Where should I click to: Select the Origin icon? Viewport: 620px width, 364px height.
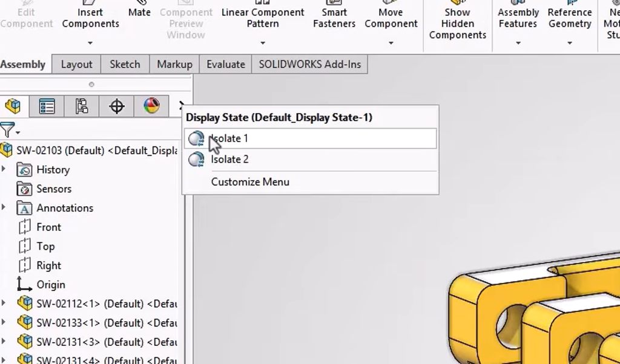[x=24, y=284]
